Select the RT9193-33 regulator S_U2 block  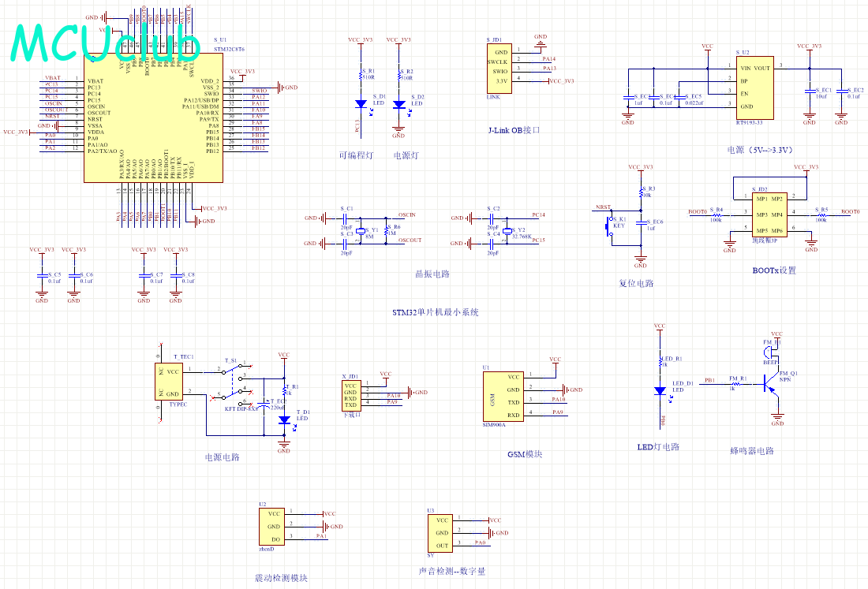pos(754,87)
